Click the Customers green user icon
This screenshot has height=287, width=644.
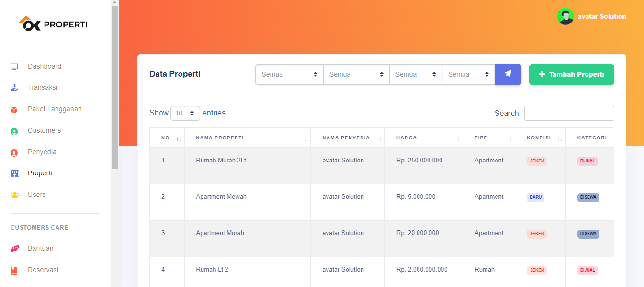pos(14,131)
